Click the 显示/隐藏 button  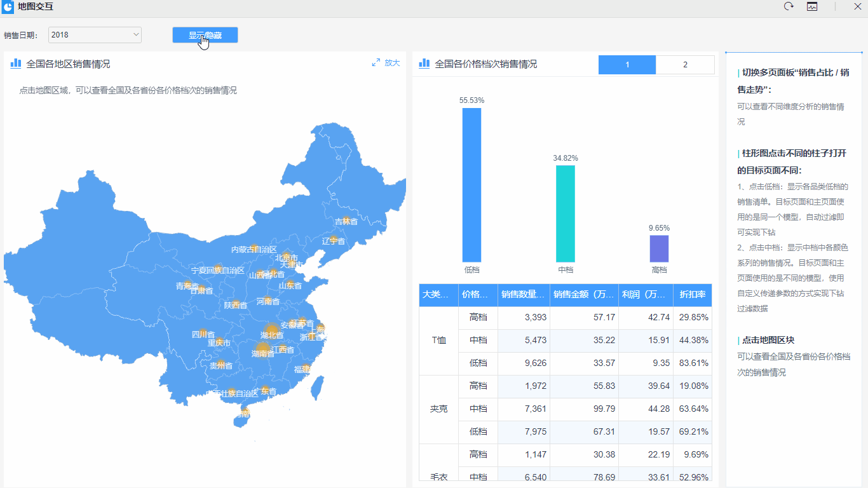pyautogui.click(x=205, y=35)
